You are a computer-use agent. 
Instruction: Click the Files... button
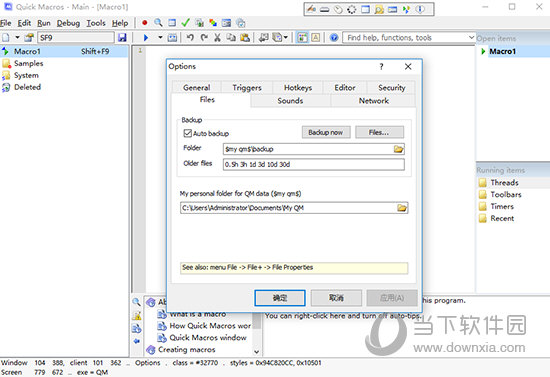(379, 132)
